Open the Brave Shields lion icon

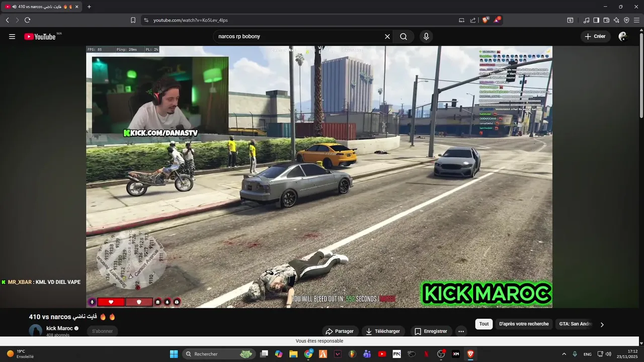click(x=486, y=20)
